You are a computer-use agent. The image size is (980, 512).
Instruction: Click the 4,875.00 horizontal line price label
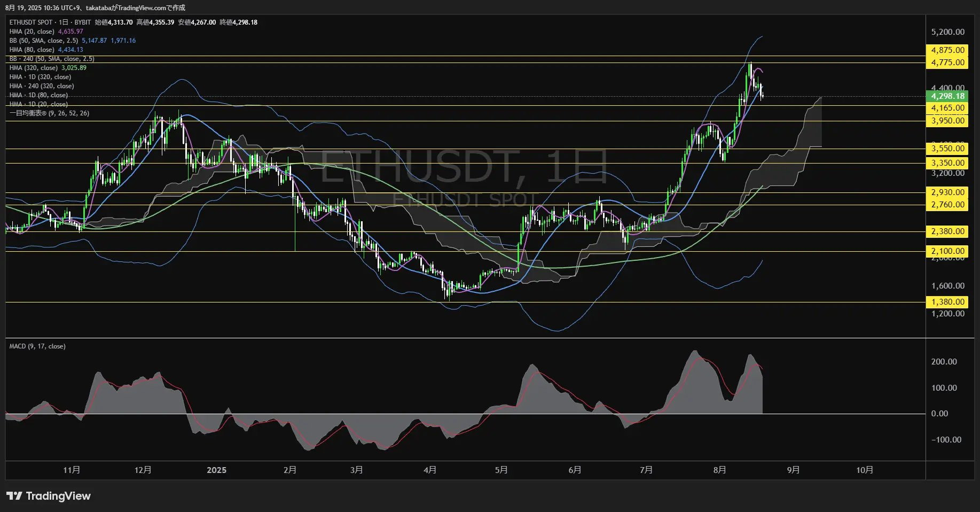click(947, 50)
